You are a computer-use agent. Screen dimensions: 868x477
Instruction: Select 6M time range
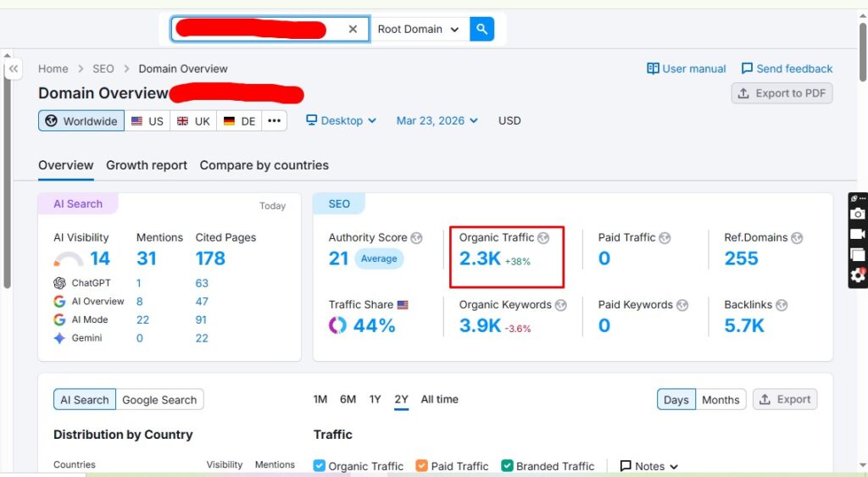click(x=348, y=399)
